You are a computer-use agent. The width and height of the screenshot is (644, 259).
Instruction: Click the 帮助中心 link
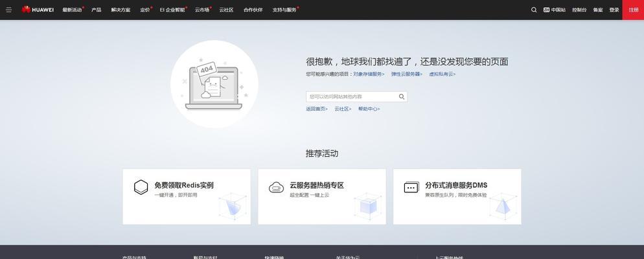coord(369,109)
